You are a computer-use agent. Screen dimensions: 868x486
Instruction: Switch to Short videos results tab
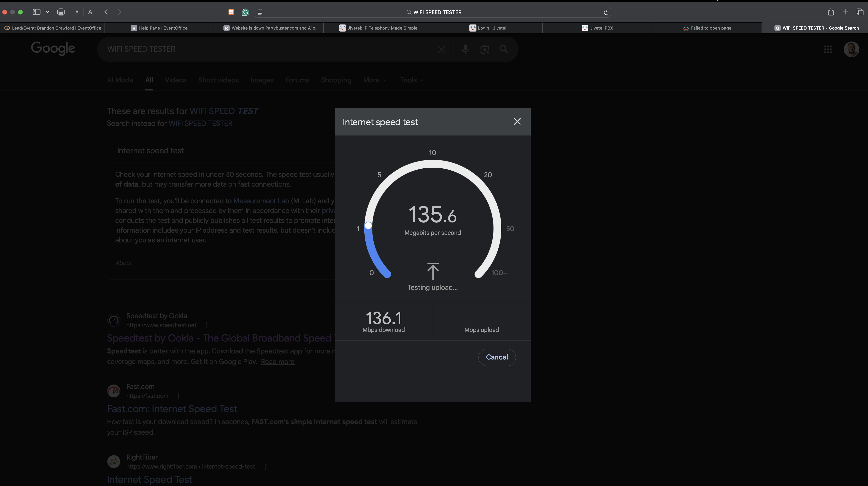[x=218, y=80]
